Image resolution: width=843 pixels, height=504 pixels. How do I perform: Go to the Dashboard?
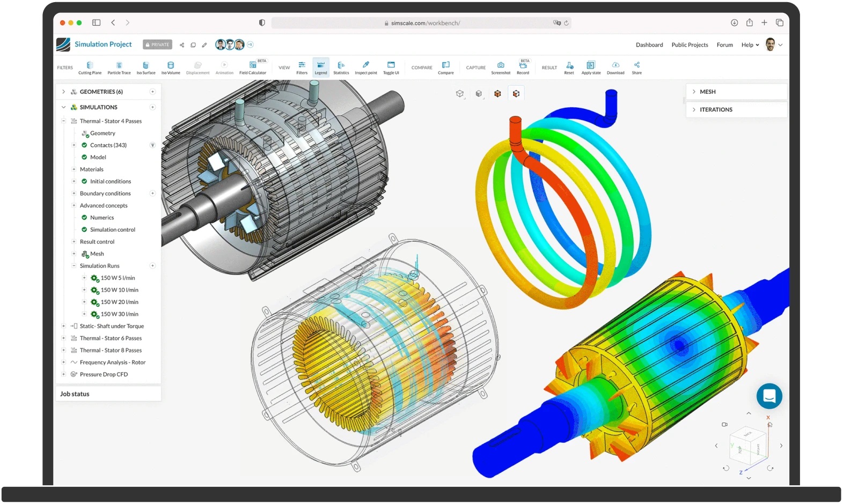[649, 45]
